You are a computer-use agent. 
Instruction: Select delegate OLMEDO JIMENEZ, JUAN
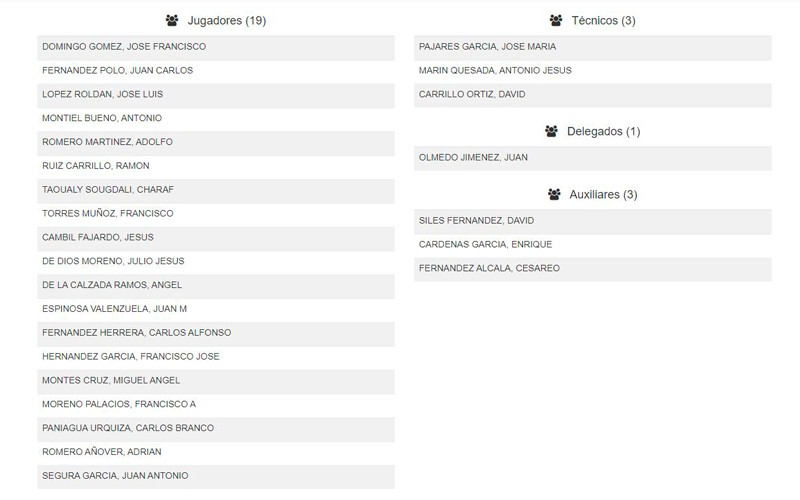593,159
